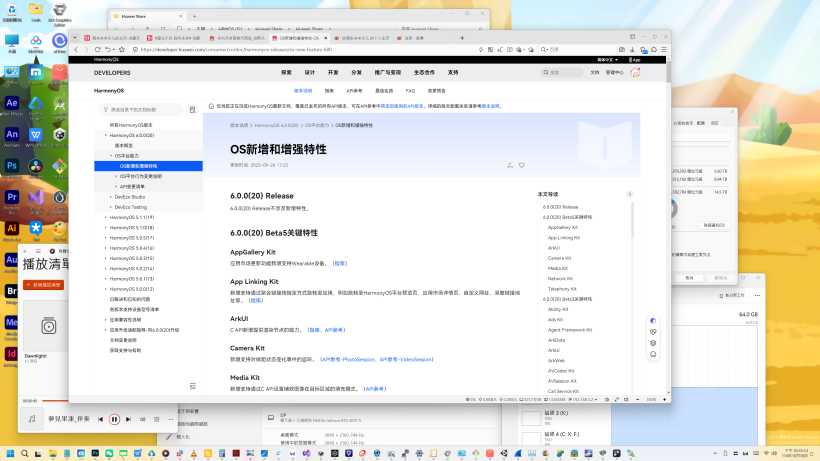Click the 文档 link in the header
The height and width of the screenshot is (461, 820).
point(595,73)
